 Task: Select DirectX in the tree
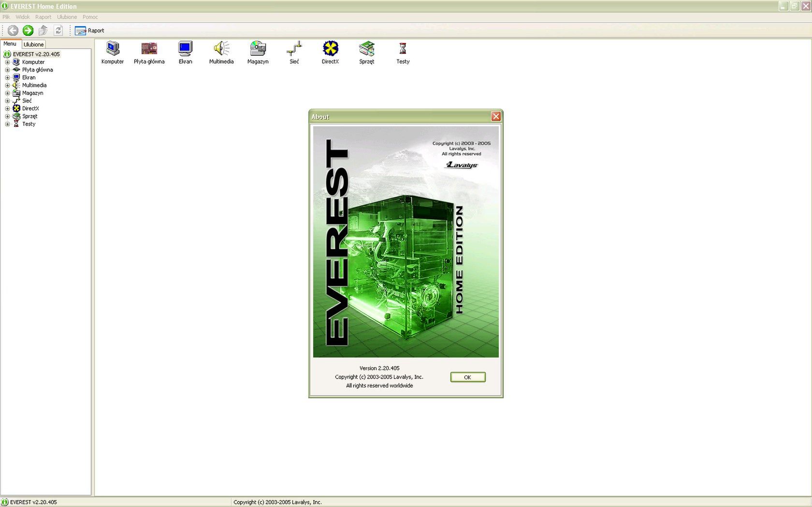30,108
